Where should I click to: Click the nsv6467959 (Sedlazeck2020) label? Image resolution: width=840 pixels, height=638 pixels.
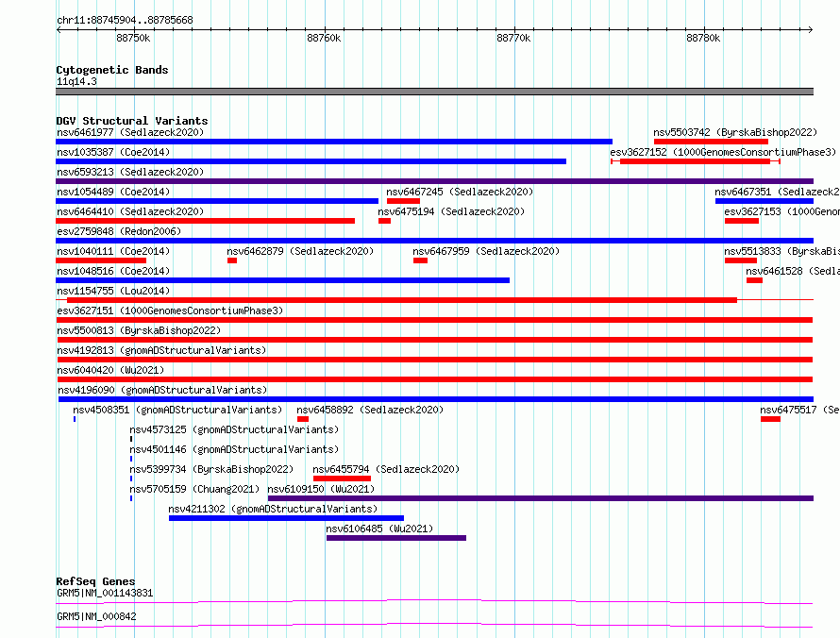(486, 251)
